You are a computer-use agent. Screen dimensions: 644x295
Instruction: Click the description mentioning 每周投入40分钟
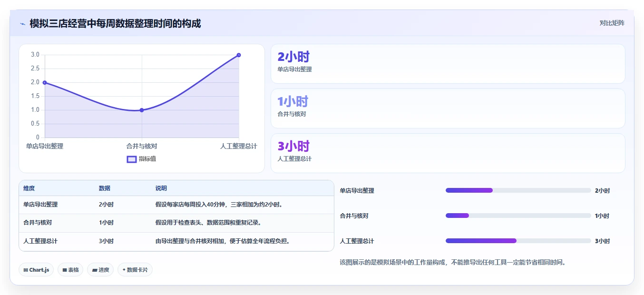pyautogui.click(x=219, y=205)
